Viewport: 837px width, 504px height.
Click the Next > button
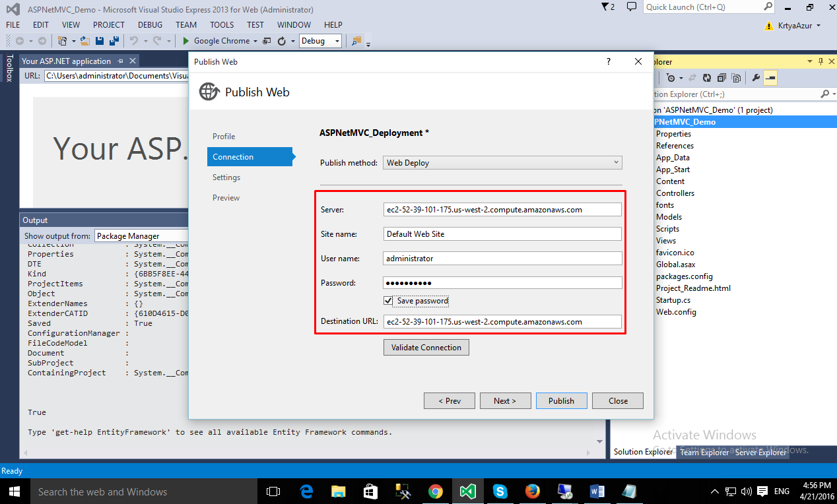504,400
